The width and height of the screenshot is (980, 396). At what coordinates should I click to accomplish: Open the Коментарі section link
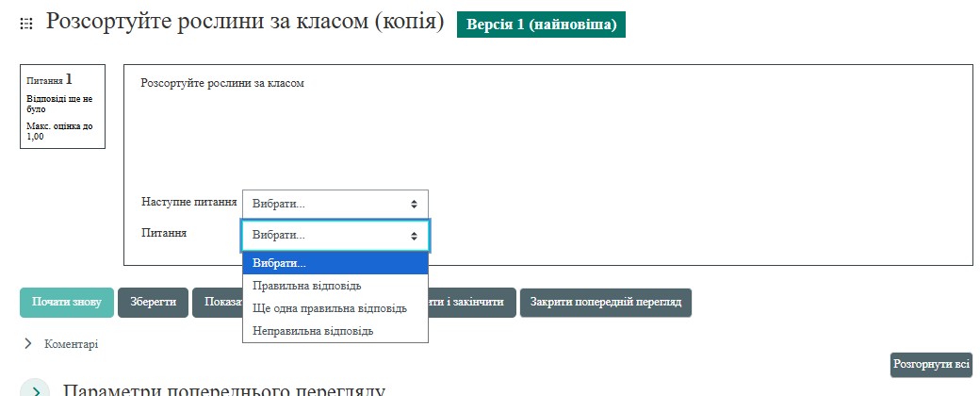71,344
